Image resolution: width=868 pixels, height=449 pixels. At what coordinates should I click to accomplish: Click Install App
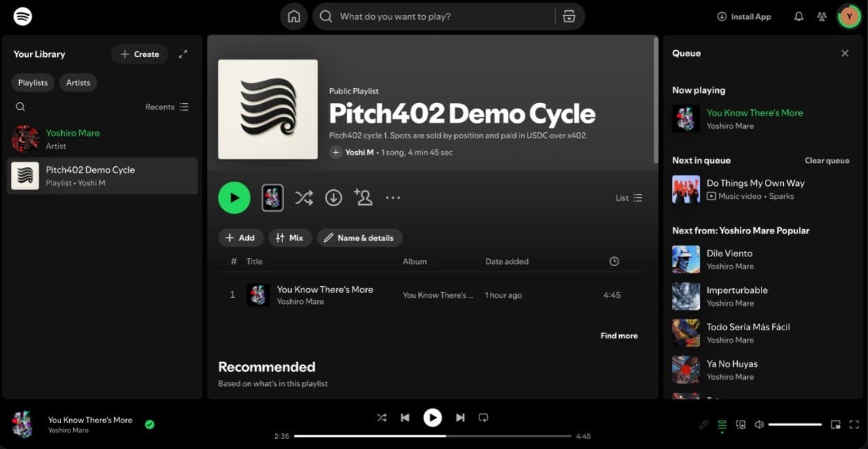click(x=744, y=16)
